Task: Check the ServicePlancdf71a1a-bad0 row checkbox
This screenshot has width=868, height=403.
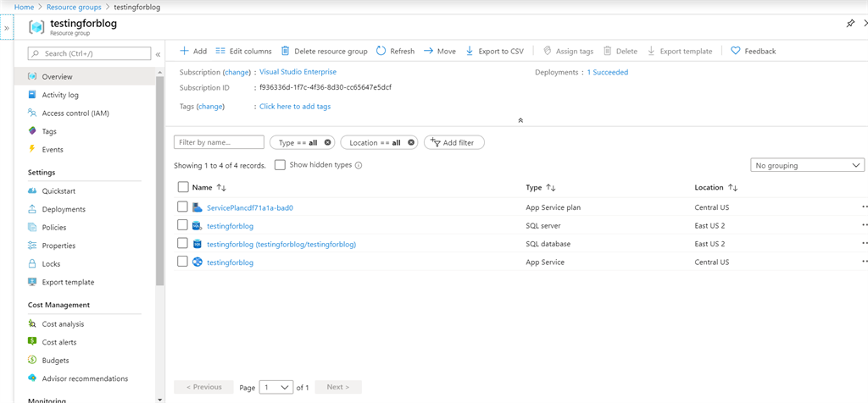Action: [x=183, y=207]
